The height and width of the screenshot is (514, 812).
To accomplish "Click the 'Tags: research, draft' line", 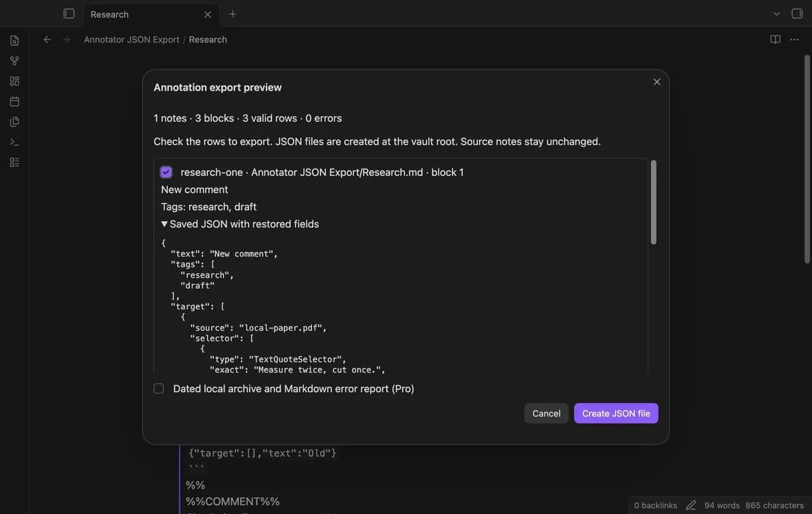I will [208, 206].
